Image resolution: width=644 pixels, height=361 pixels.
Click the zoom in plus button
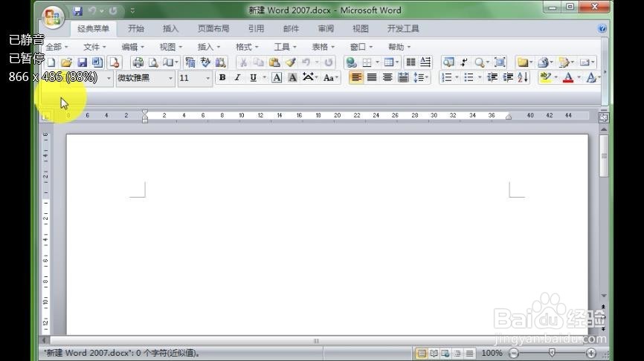[x=590, y=353]
